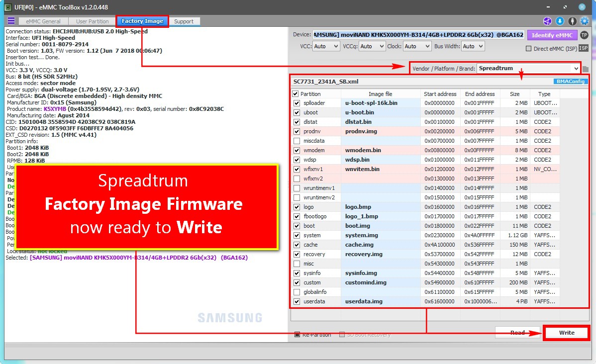Image resolution: width=596 pixels, height=364 pixels.
Task: Click the round TP test point icon
Action: 584,35
